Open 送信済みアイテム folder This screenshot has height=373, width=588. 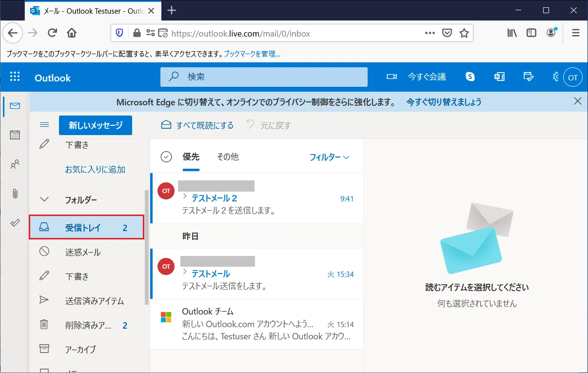tap(87, 301)
